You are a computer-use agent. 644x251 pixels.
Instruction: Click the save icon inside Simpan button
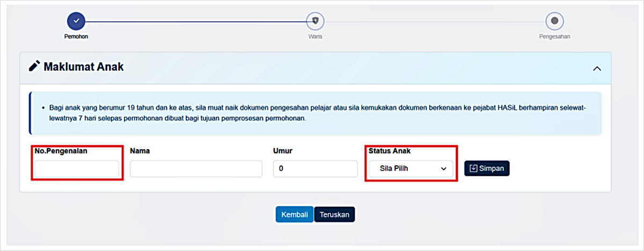[473, 168]
